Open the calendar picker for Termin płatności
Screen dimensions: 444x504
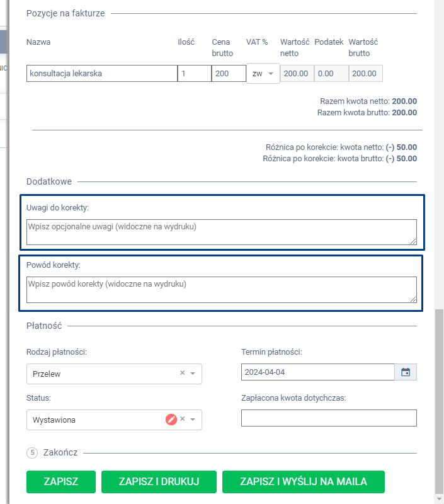click(406, 372)
